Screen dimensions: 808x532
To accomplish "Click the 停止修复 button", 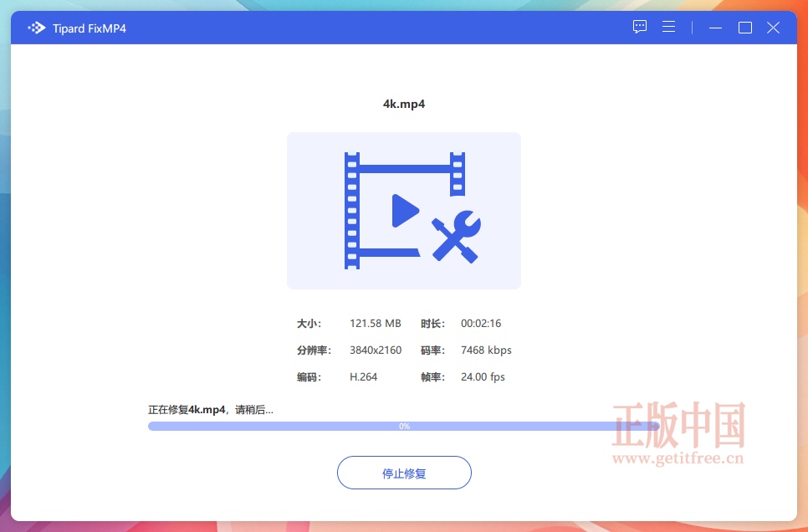I will click(404, 473).
